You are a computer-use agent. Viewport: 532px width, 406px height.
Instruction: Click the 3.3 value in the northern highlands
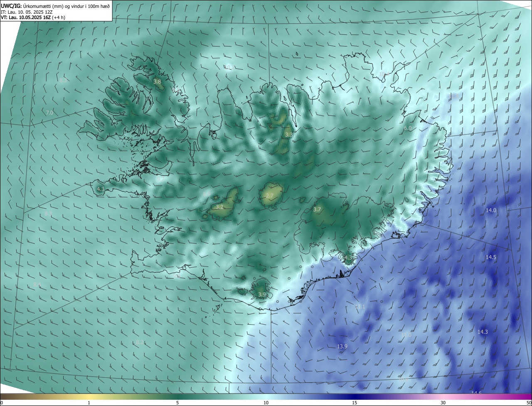288,135
